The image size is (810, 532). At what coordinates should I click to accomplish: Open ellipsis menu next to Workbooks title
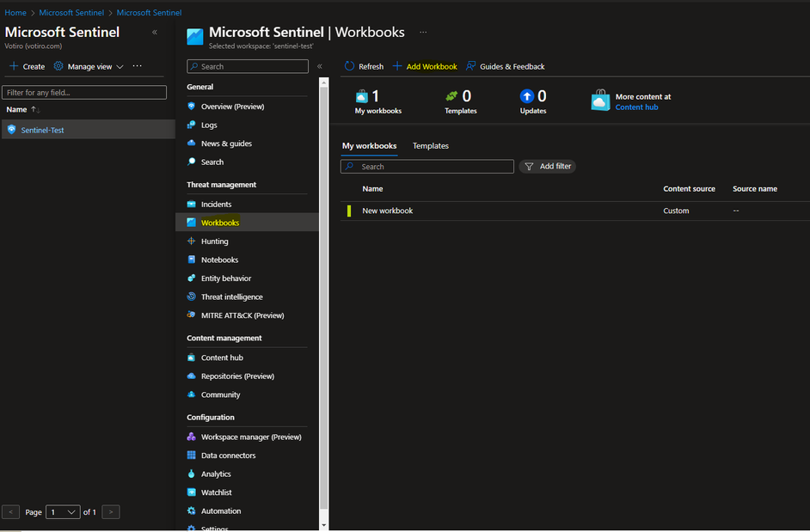point(423,32)
